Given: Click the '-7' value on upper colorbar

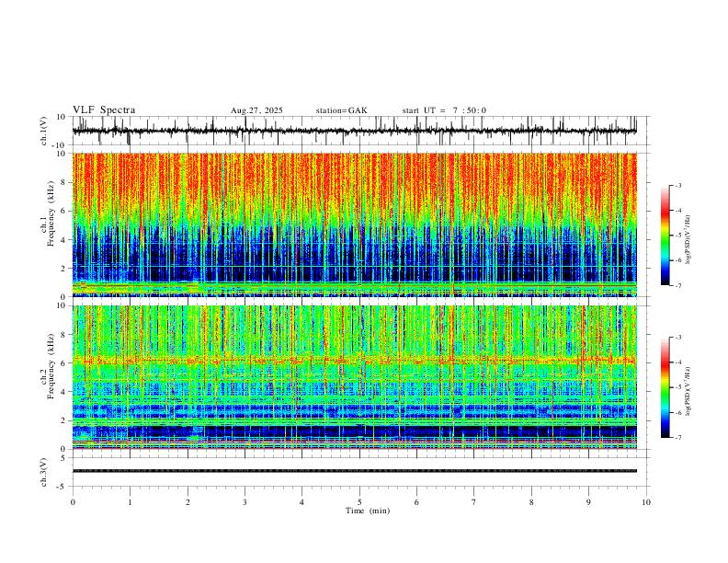Looking at the screenshot, I should point(678,286).
